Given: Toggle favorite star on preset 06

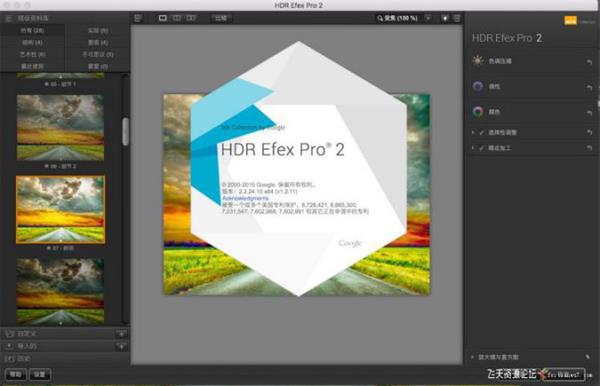Looking at the screenshot, I should [x=46, y=166].
